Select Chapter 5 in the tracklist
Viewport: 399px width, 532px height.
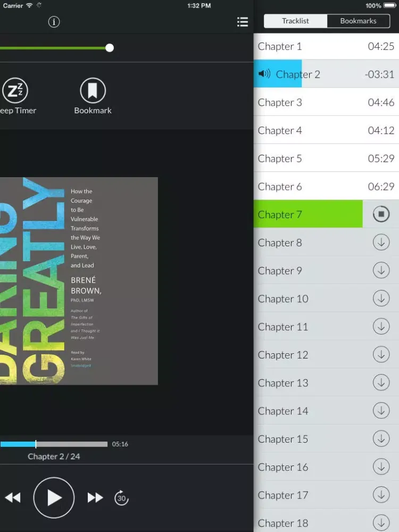click(x=327, y=159)
